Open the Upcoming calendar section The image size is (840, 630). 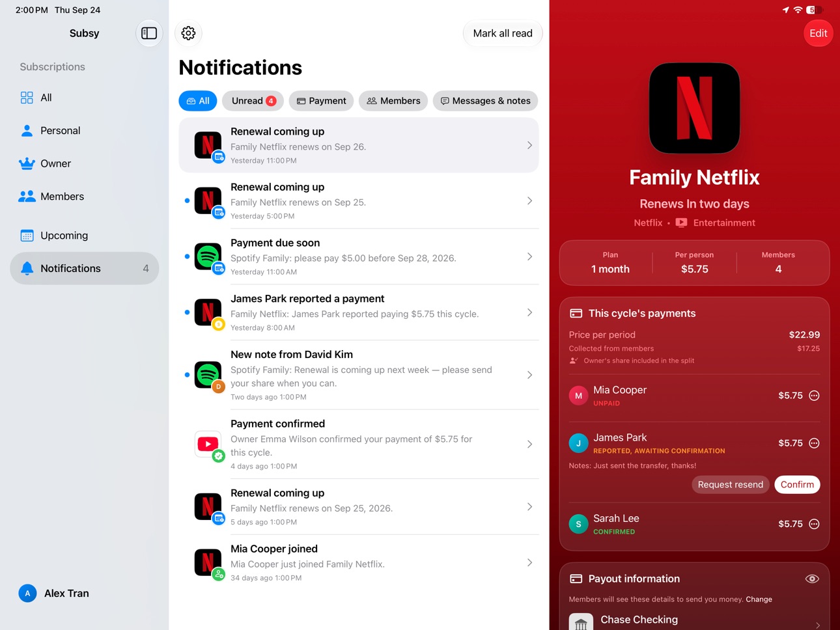pos(85,236)
